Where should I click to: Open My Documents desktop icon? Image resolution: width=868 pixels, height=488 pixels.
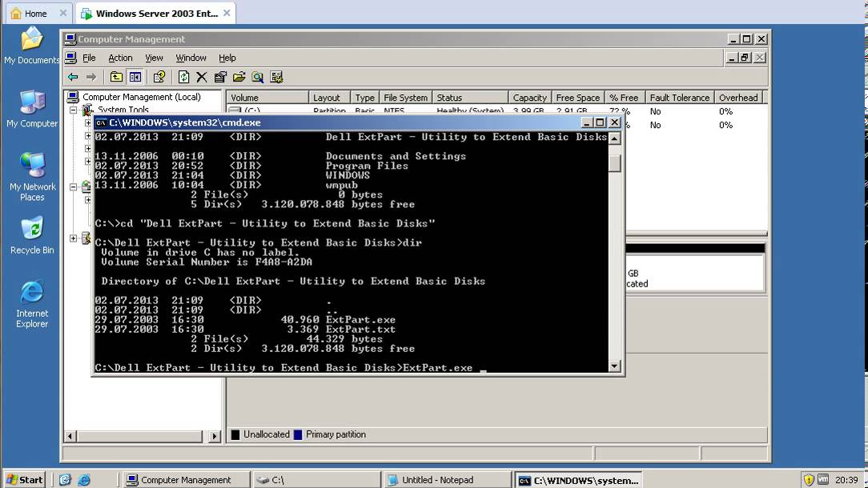31,46
